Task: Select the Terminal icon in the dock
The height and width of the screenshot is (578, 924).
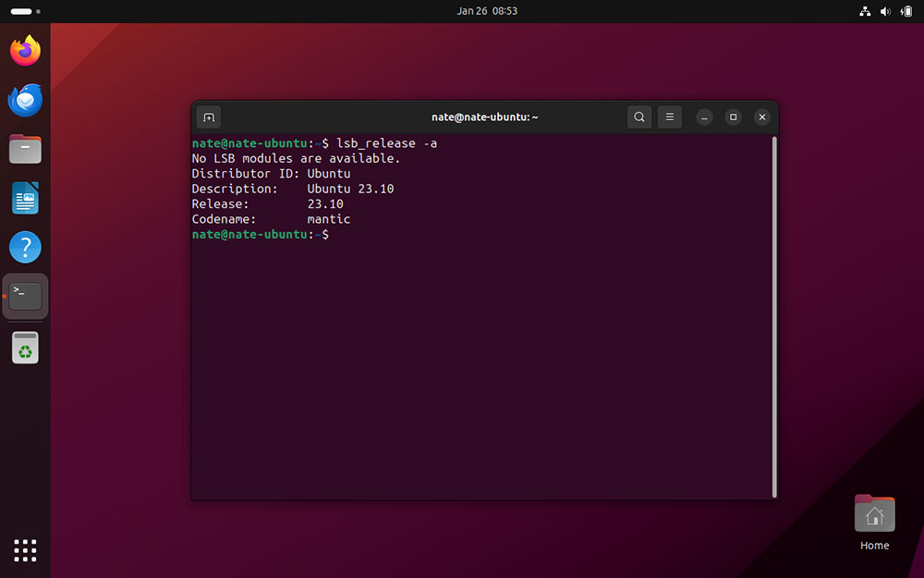Action: click(x=25, y=294)
